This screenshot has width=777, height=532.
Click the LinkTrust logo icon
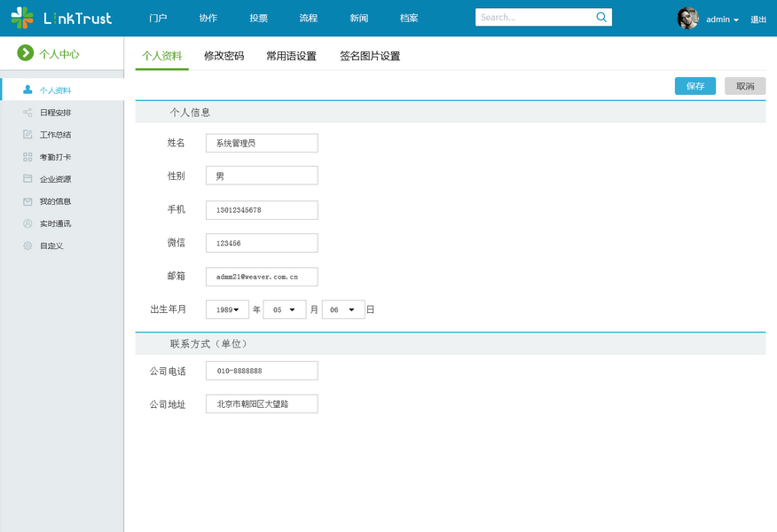22,18
